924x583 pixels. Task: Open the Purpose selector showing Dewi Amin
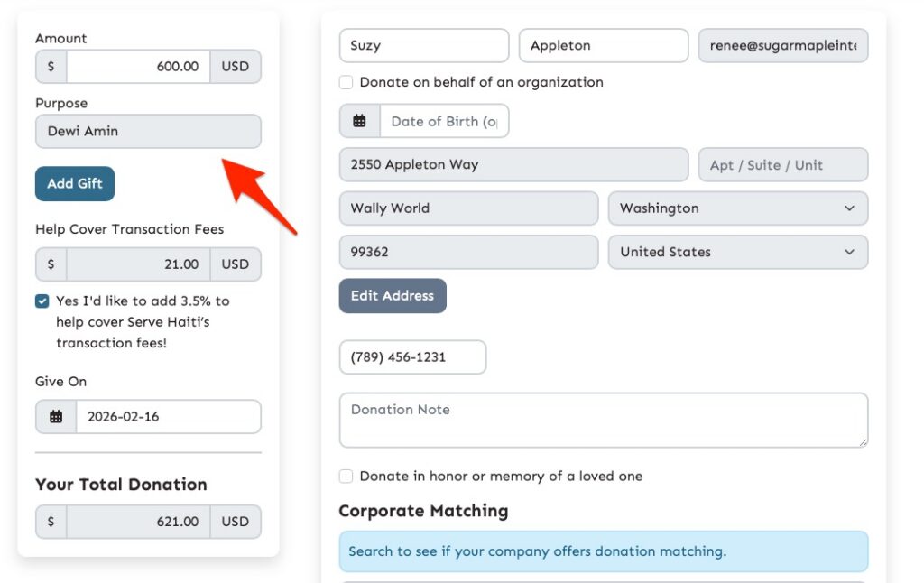coord(148,131)
